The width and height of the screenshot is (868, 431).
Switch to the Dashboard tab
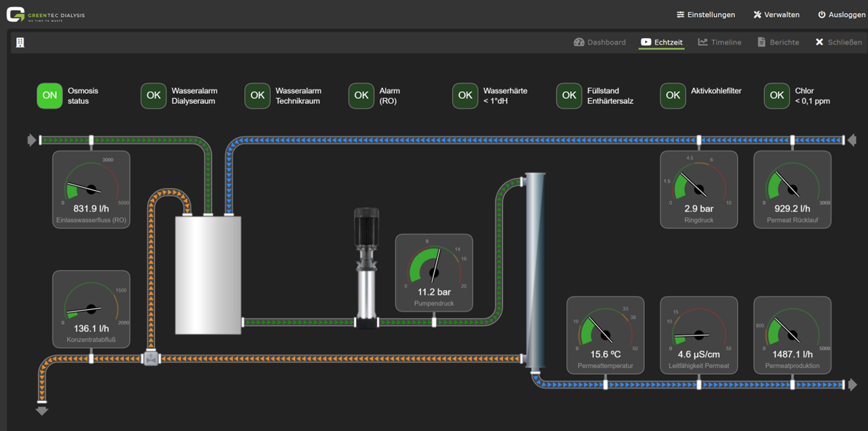click(599, 42)
